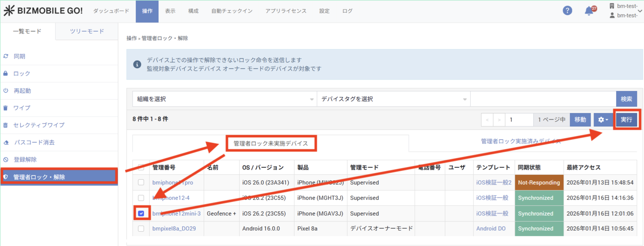Tick the bmpixel8a_DO29 row checkbox
Screen dimensions: 644x246
pyautogui.click(x=141, y=228)
